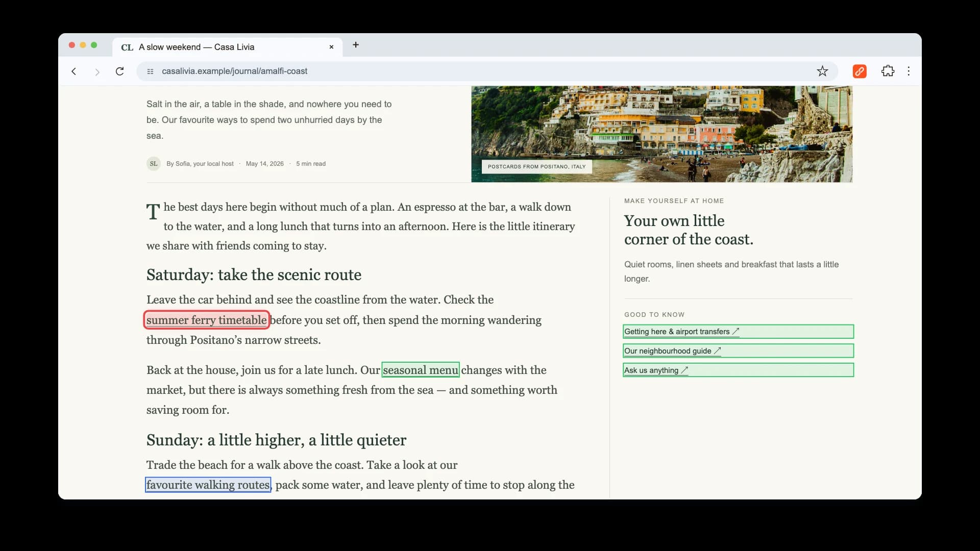The image size is (980, 551).
Task: Open the 'favourite walking routes' link
Action: 208,485
